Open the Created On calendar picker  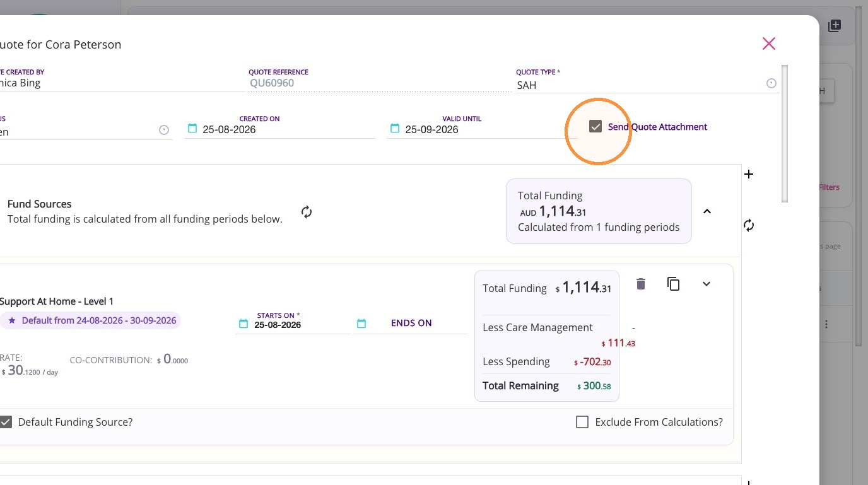coord(192,129)
